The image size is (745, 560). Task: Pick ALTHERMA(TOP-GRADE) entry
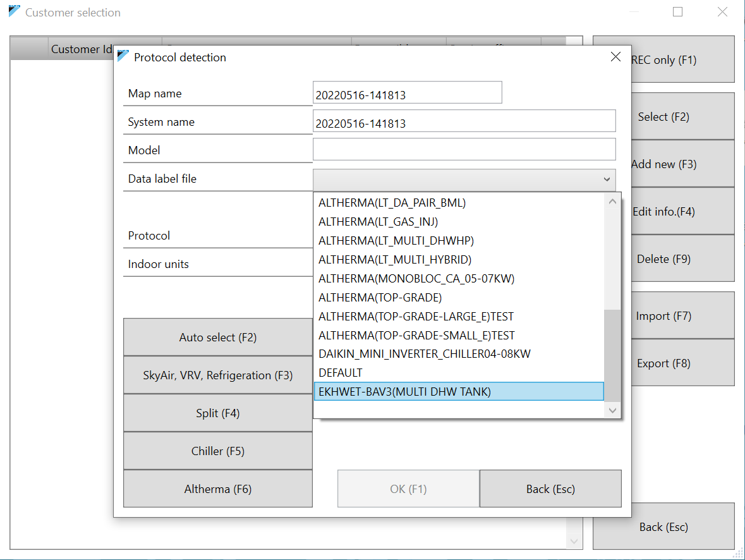point(459,298)
